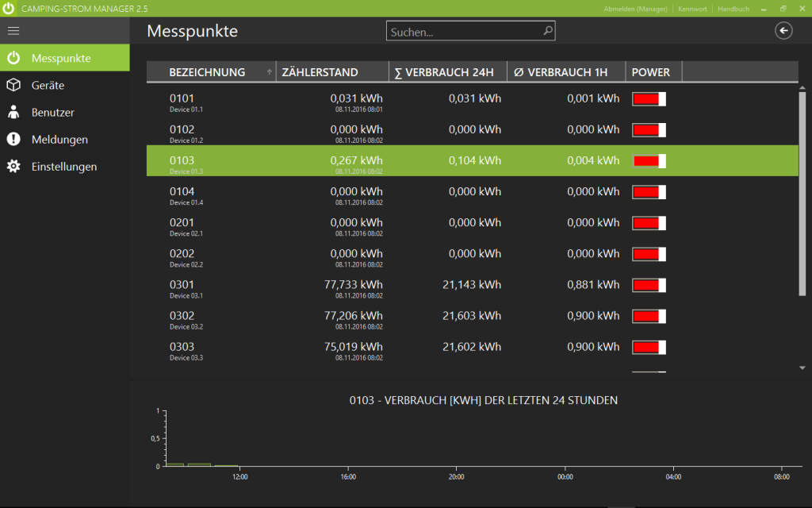Viewport: 812px width, 508px height.
Task: Sort by the Ø Verbrauch 1h column header
Action: 566,72
